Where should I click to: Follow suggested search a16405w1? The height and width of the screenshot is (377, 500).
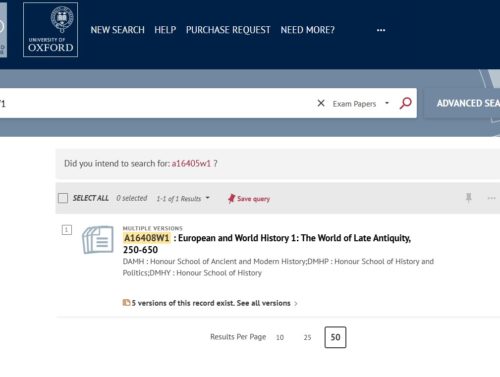tap(191, 163)
